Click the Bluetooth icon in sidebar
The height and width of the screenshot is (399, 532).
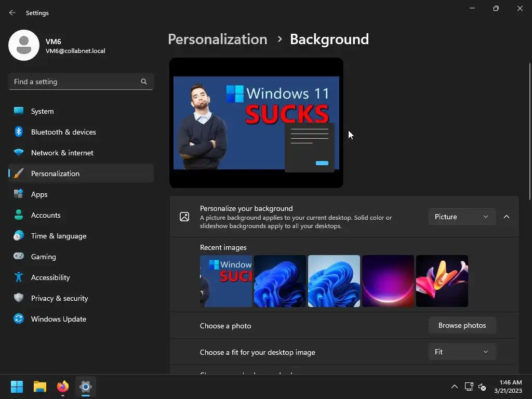(x=19, y=131)
